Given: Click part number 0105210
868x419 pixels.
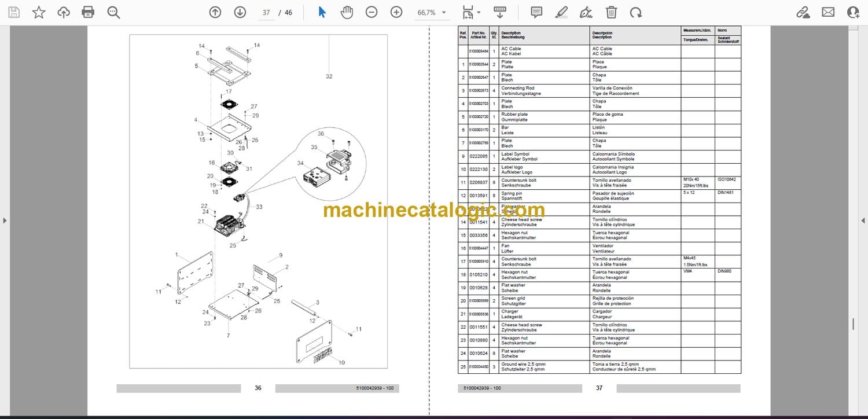Looking at the screenshot, I should pos(478,274).
